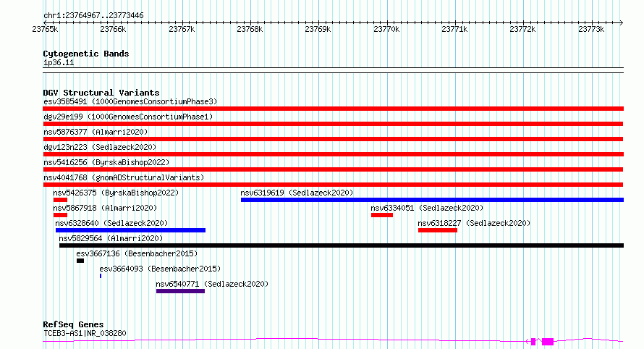The image size is (644, 349).
Task: Click the blue bar under nsv6328640
Action: point(130,230)
